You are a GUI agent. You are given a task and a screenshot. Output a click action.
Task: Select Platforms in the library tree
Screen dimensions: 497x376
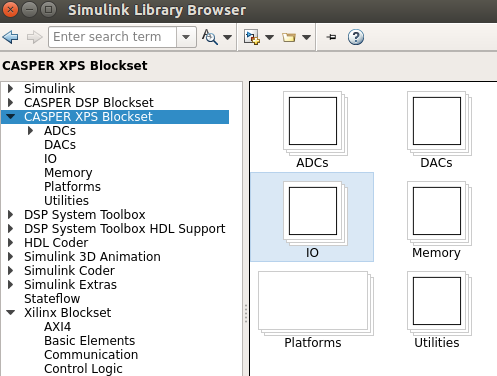click(72, 187)
